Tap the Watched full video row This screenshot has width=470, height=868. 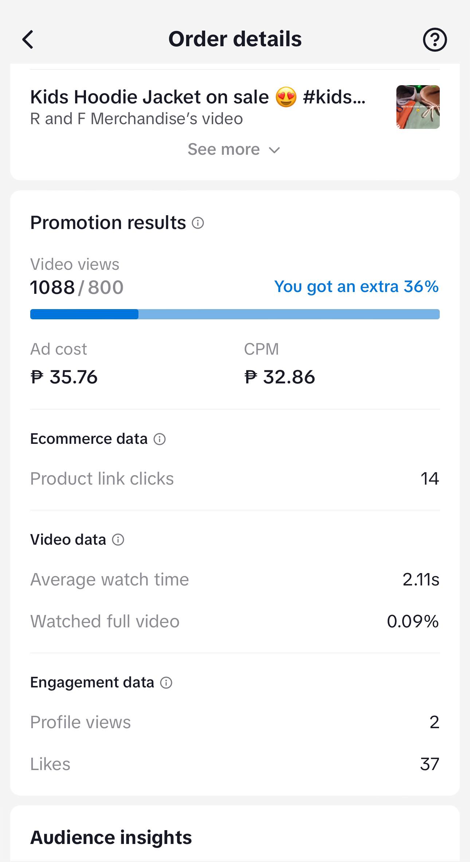pyautogui.click(x=235, y=621)
